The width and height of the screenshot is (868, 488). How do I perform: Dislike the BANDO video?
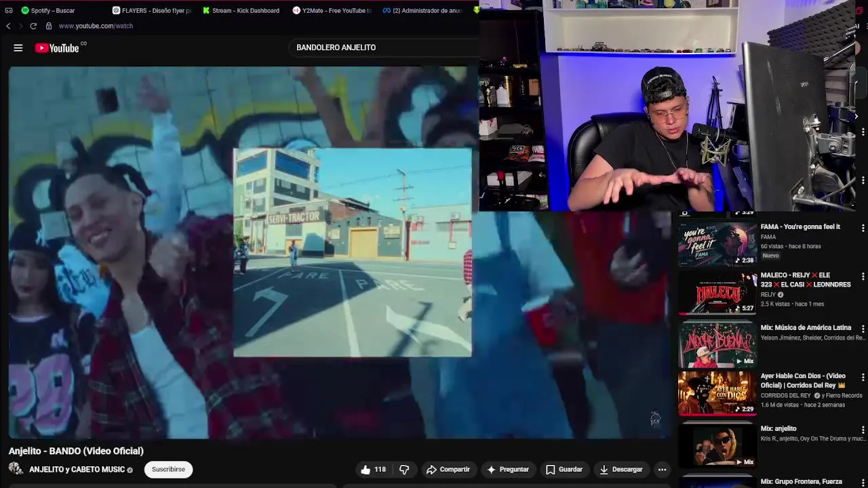(404, 469)
